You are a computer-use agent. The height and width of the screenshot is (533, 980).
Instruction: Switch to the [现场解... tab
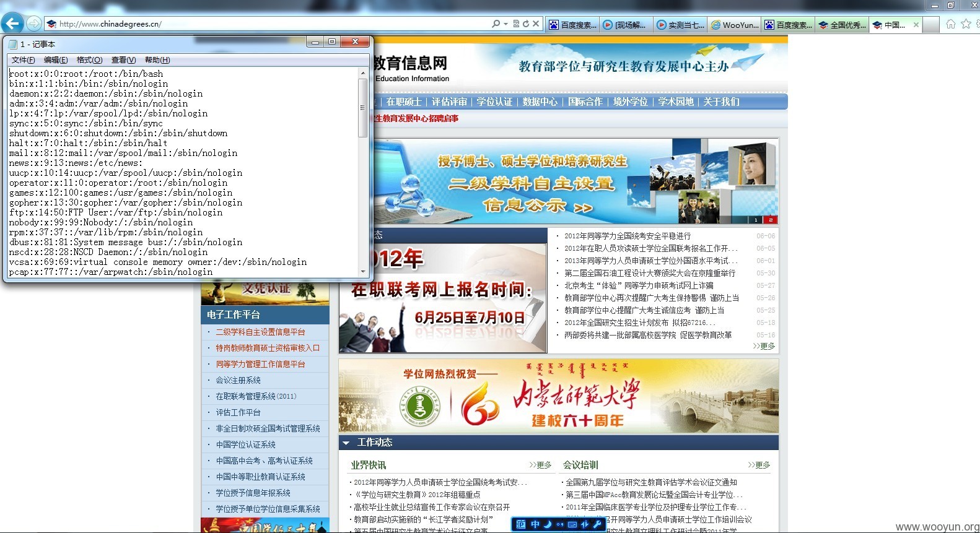[x=625, y=25]
